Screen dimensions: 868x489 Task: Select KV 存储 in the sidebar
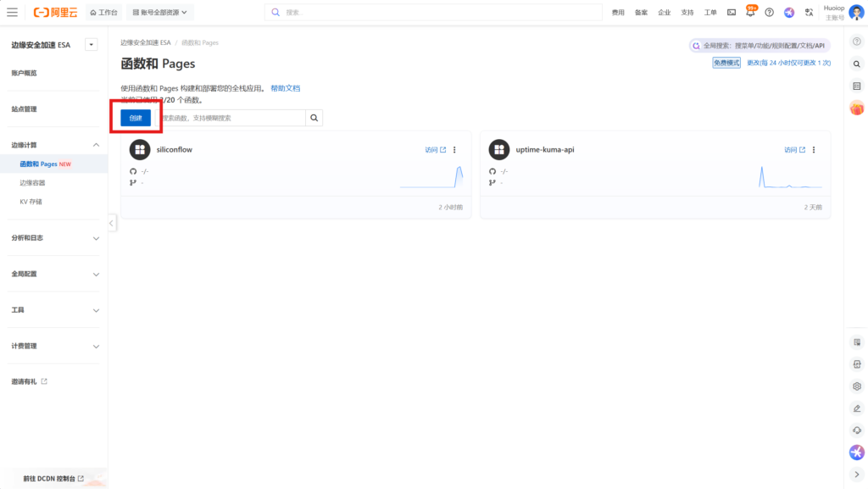[x=31, y=202]
